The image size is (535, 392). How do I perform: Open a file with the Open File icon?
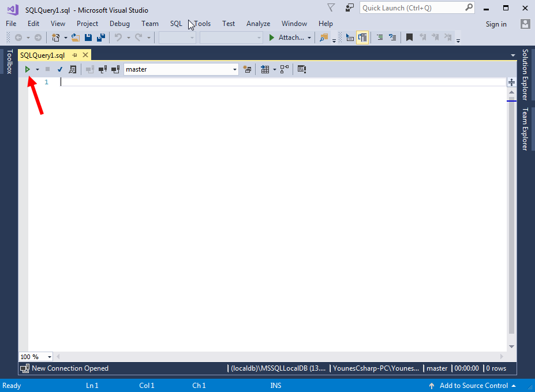click(x=75, y=38)
